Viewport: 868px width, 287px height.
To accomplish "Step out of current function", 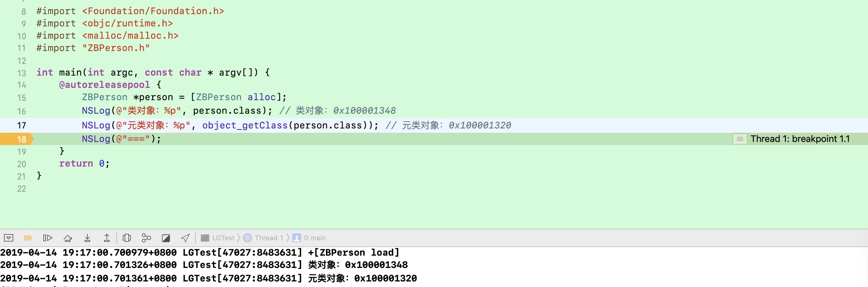I will 106,238.
